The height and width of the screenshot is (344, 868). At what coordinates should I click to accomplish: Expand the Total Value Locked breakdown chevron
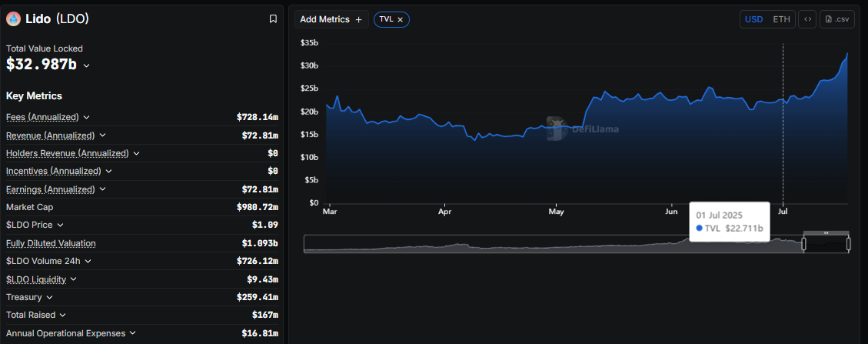coord(86,65)
